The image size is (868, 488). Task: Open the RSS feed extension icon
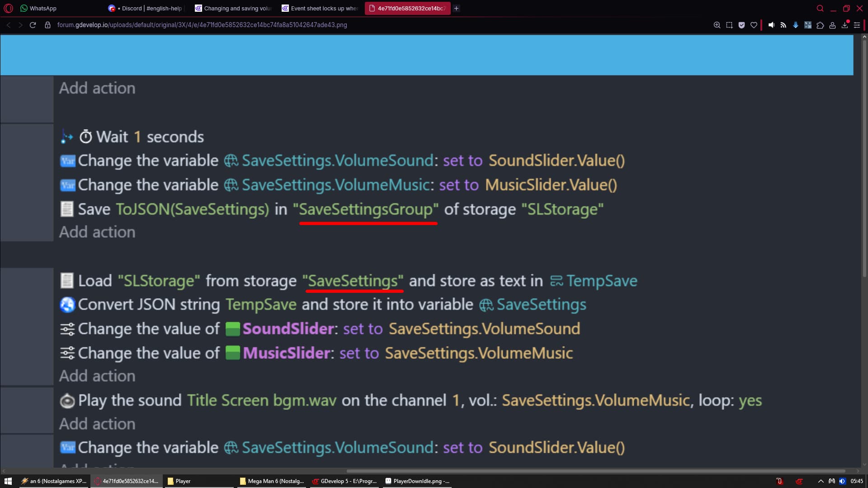(783, 25)
